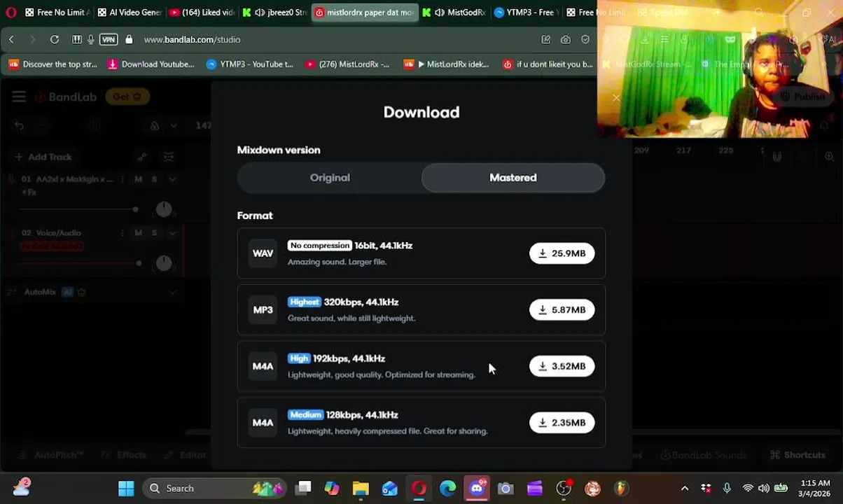Screen dimensions: 843x504
Task: Switch to the 'YTMP3 - Free' tab
Action: click(x=527, y=12)
